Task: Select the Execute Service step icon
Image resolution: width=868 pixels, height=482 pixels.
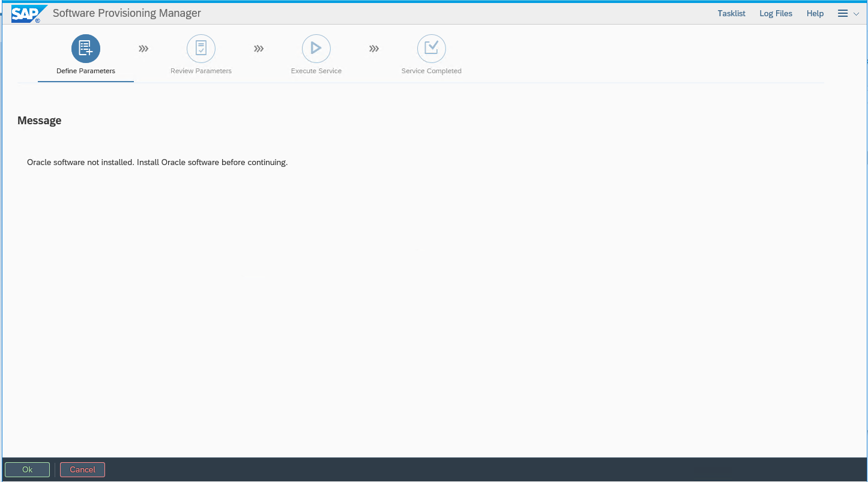Action: coord(316,49)
